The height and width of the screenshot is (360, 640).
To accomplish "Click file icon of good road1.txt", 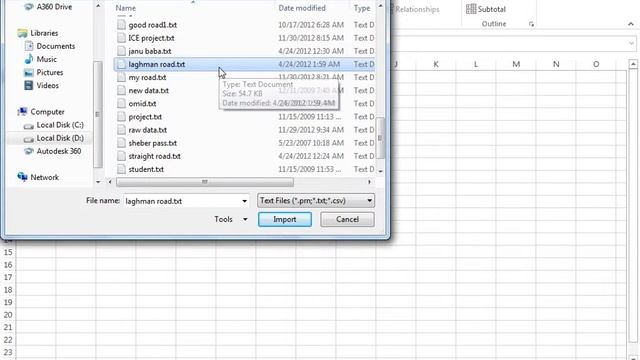I will pyautogui.click(x=121, y=24).
